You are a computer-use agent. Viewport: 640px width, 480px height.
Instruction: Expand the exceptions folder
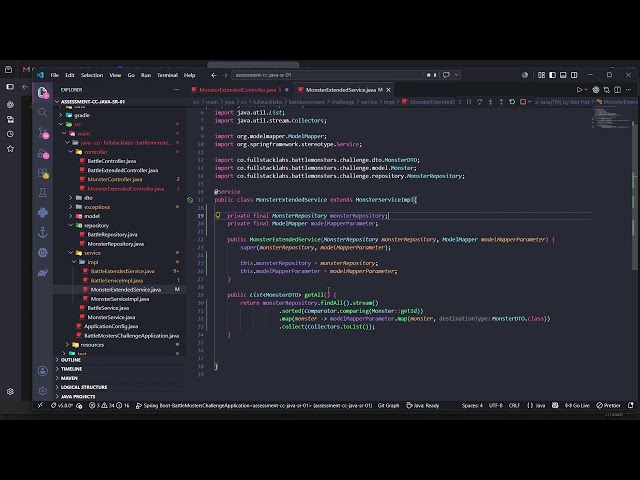point(71,207)
